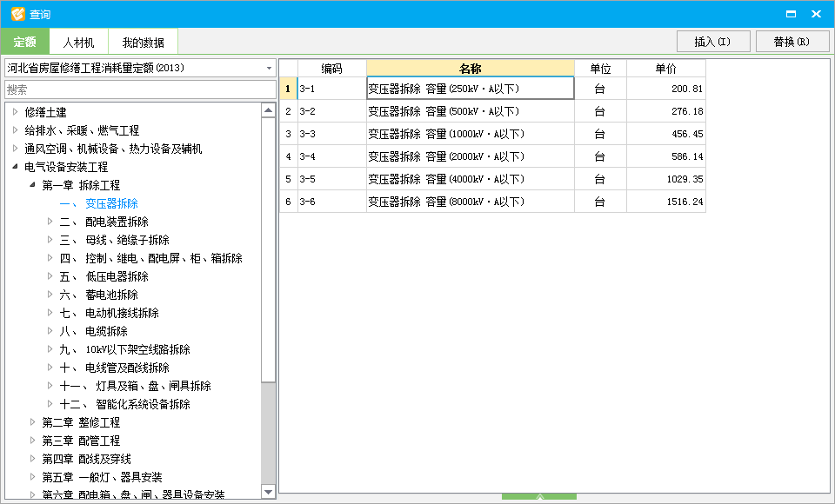This screenshot has width=835, height=504.
Task: Select 一、变压器拆除 tree item
Action: coord(99,203)
